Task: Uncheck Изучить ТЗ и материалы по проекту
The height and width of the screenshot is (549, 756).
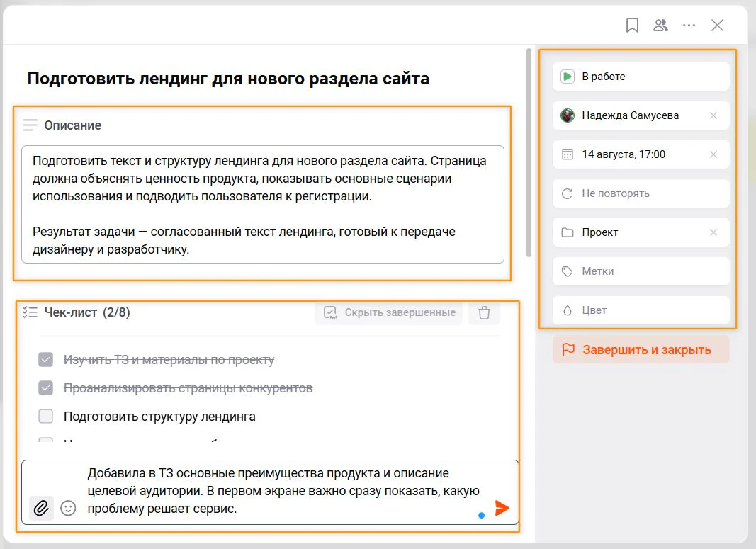Action: 46,360
